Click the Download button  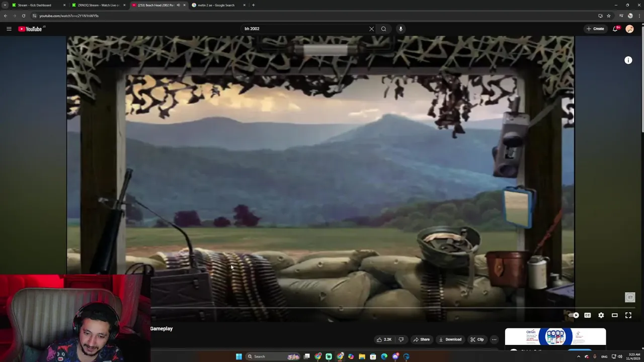pos(450,339)
